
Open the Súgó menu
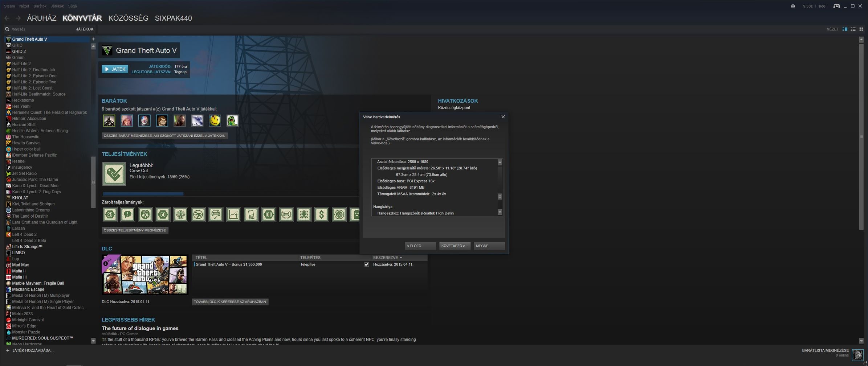[72, 6]
